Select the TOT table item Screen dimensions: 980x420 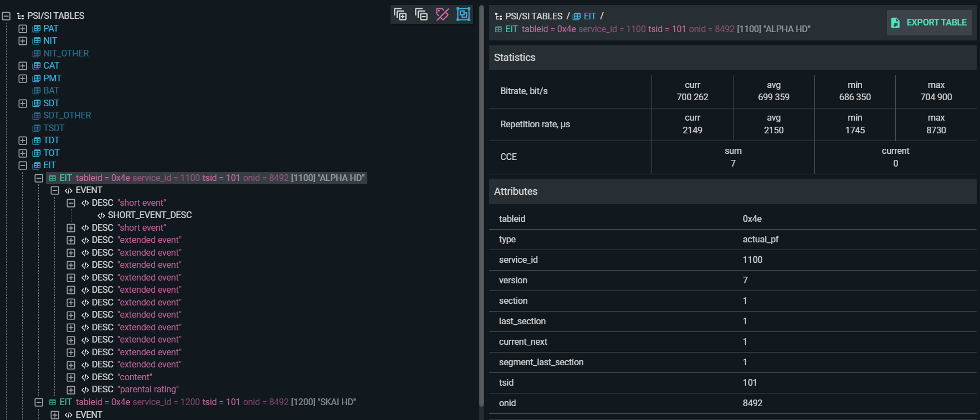(x=51, y=153)
